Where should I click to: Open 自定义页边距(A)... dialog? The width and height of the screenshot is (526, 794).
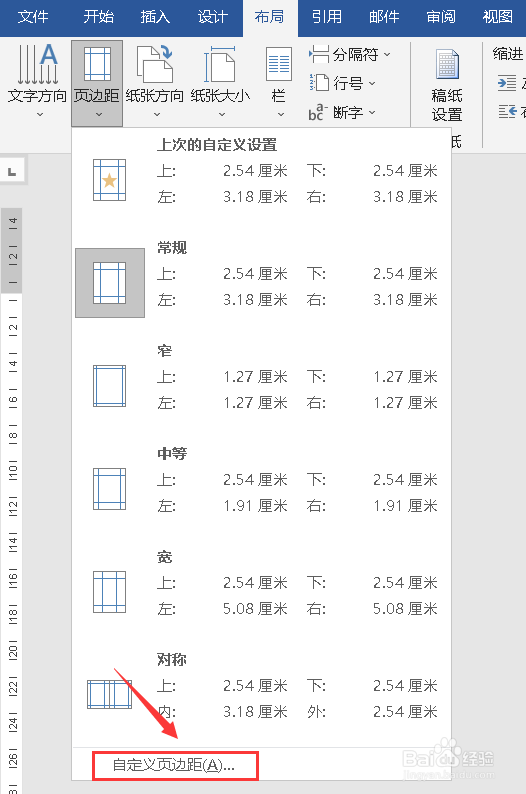[175, 765]
